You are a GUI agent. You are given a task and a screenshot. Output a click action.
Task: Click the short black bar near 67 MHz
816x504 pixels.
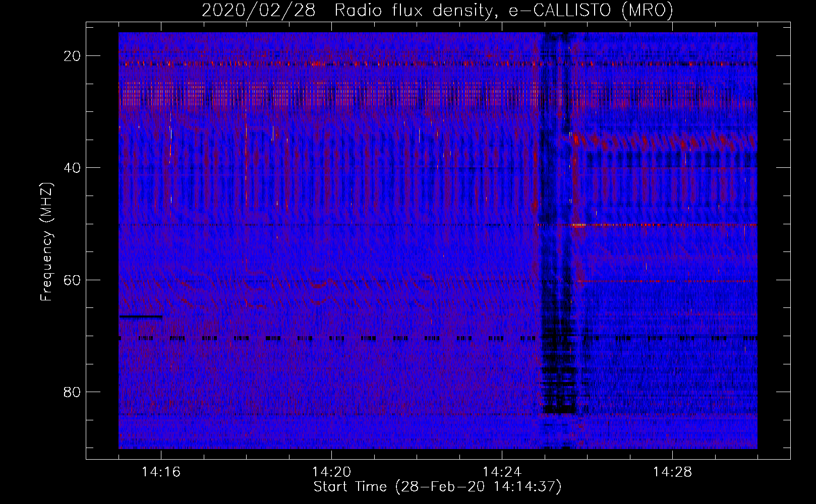click(x=141, y=317)
